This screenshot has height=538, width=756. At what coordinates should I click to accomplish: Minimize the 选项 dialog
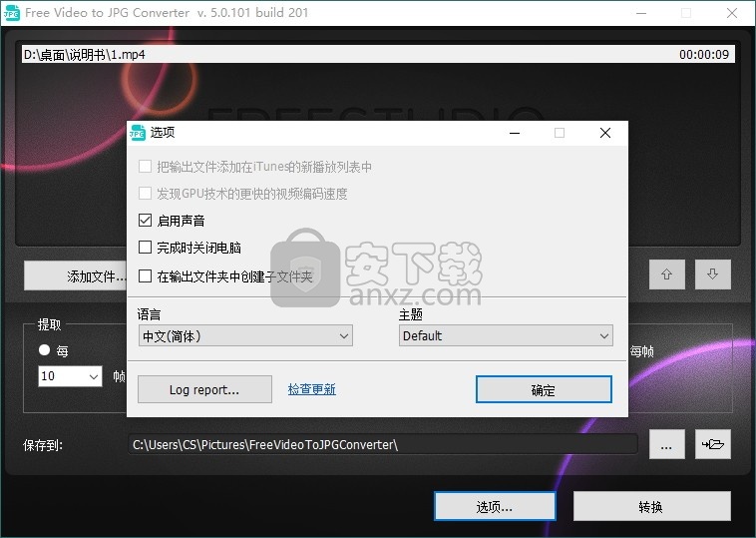coord(515,133)
